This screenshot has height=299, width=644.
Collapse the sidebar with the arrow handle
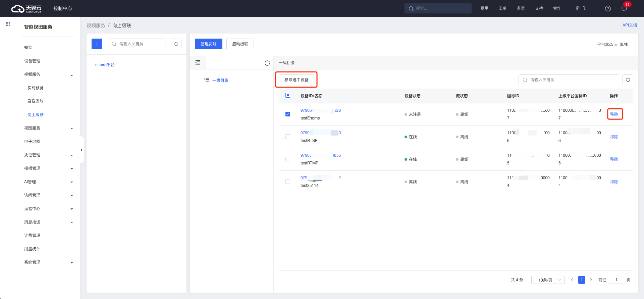click(x=81, y=150)
